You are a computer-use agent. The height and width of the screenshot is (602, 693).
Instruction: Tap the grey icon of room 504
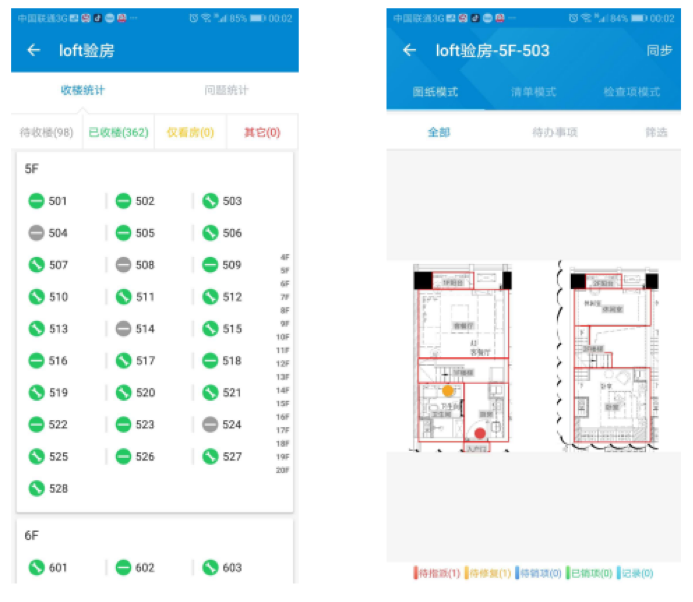(36, 232)
